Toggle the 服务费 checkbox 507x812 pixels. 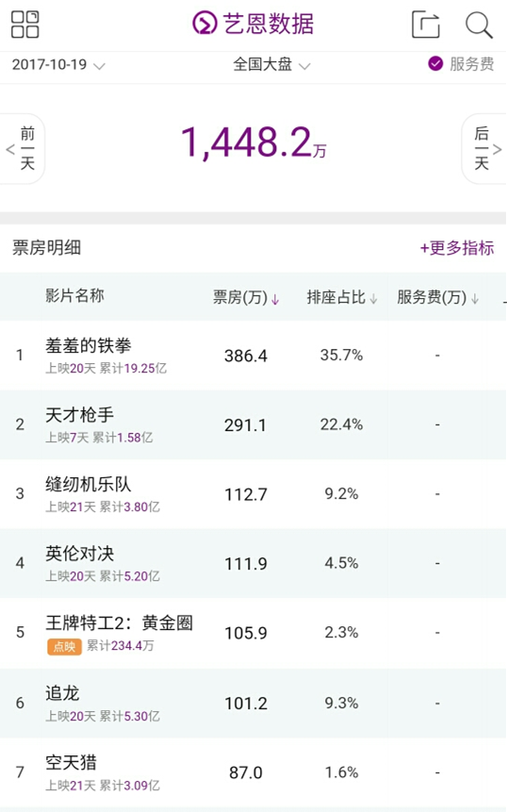tap(435, 64)
